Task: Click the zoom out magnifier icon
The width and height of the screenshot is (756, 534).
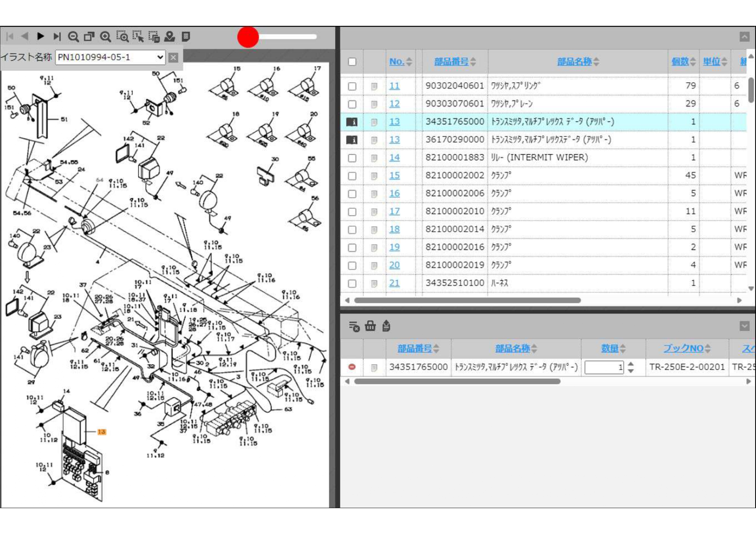Action: 73,37
